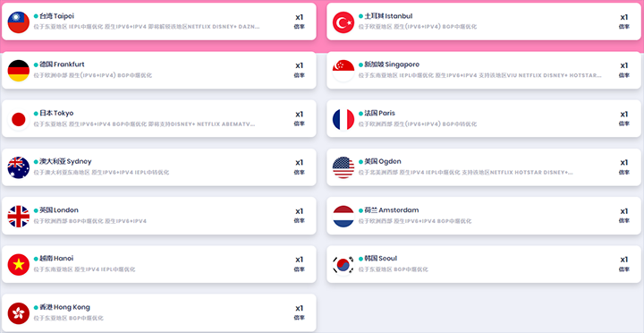Click the Germany flag icon
644x333 pixels.
[19, 71]
